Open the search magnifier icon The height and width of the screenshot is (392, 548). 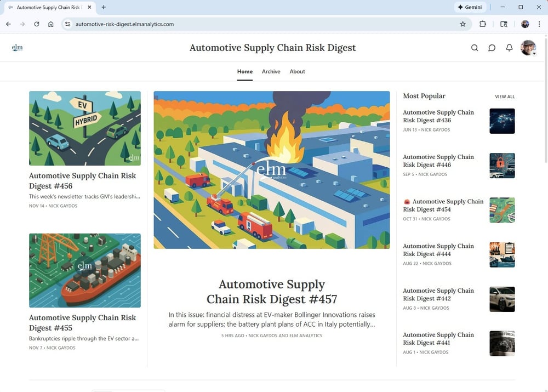[x=475, y=48]
